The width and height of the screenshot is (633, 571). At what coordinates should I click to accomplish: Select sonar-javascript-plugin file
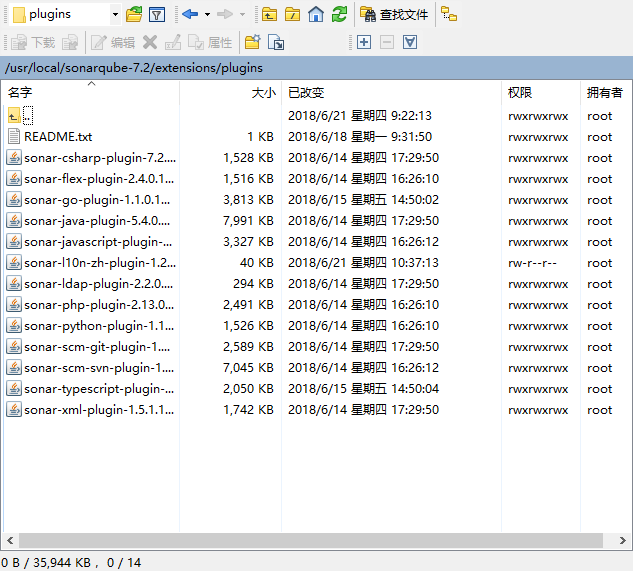click(98, 242)
